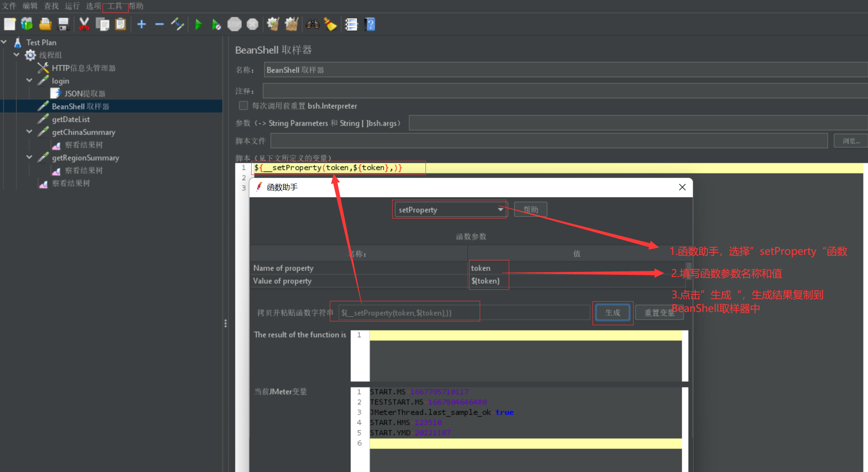Open the 文件 menu

tap(9, 6)
